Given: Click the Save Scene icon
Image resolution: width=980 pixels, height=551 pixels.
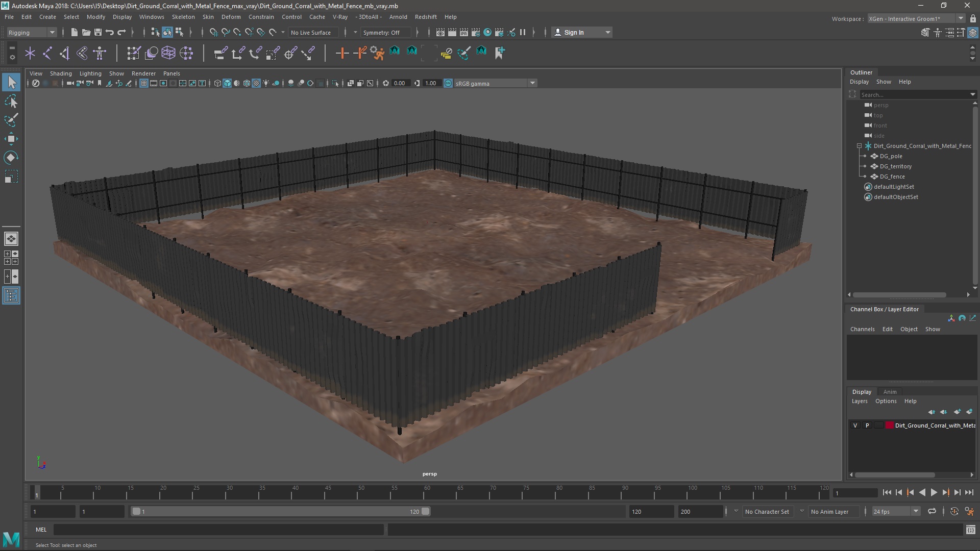Looking at the screenshot, I should tap(97, 32).
